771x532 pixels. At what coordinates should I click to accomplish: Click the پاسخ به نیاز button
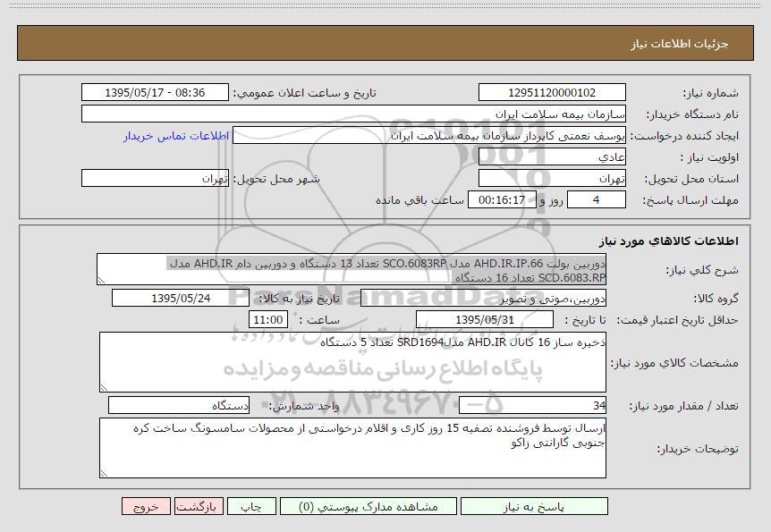point(534,506)
